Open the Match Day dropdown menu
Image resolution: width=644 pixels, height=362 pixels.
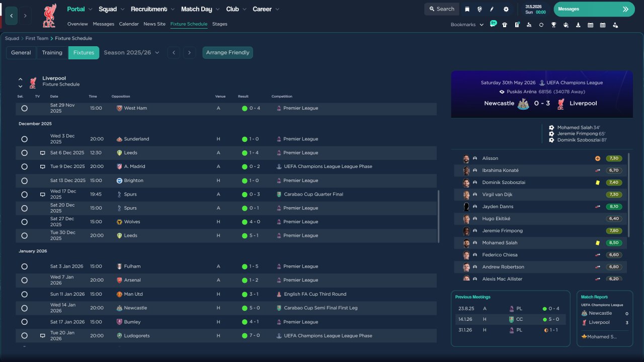[x=200, y=9]
